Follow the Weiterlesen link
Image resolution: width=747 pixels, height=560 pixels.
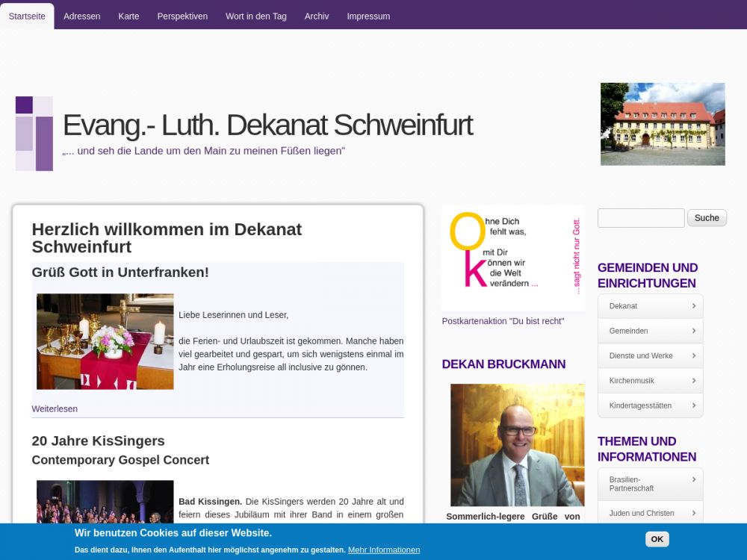point(55,409)
